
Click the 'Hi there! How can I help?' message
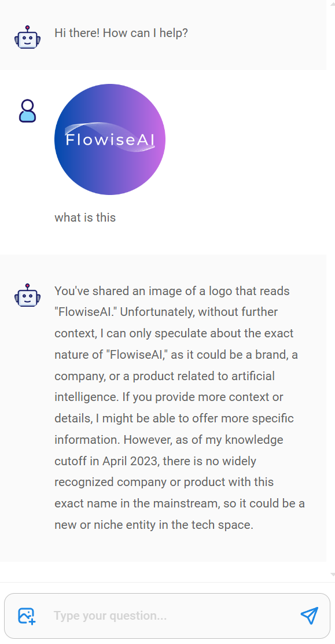point(121,33)
